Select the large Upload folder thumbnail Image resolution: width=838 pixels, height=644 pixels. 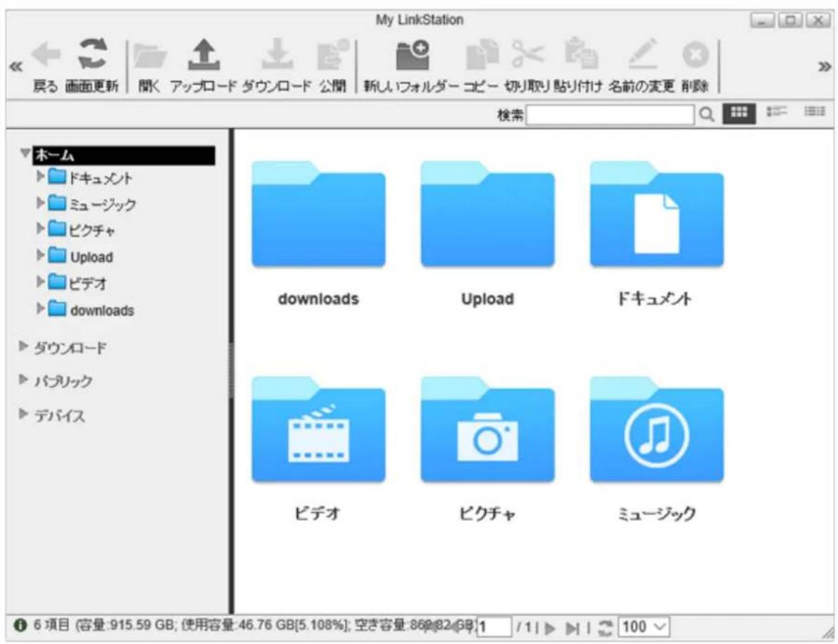pos(487,213)
